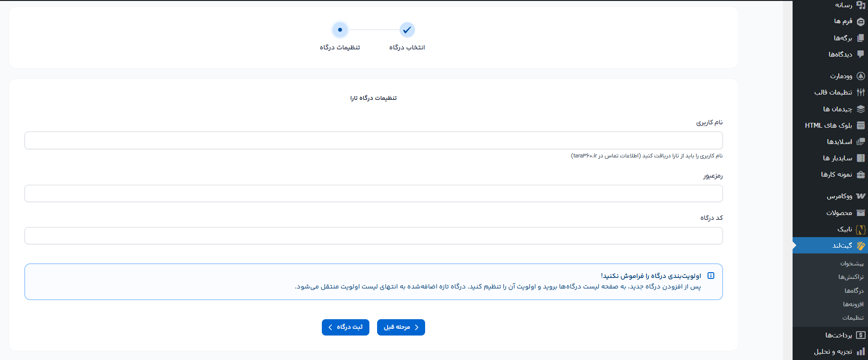This screenshot has height=360, width=868.
Task: Click the اولویت‌بندی درگاه را فراموش نکنید notice title
Action: pyautogui.click(x=651, y=276)
